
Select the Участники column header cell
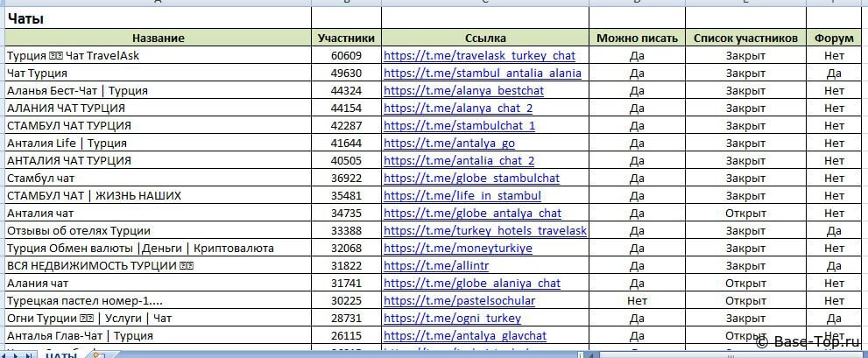click(x=346, y=38)
